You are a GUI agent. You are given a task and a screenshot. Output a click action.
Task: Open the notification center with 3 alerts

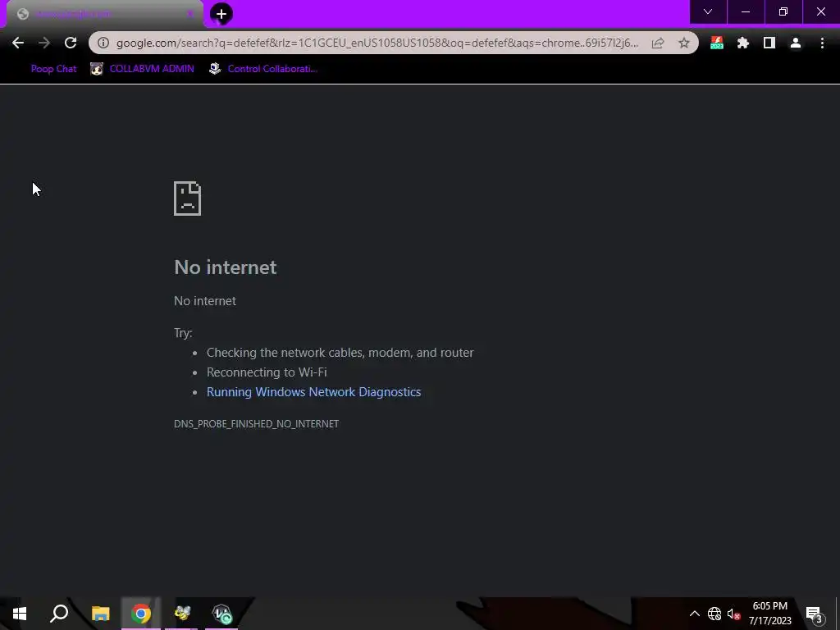click(x=815, y=614)
